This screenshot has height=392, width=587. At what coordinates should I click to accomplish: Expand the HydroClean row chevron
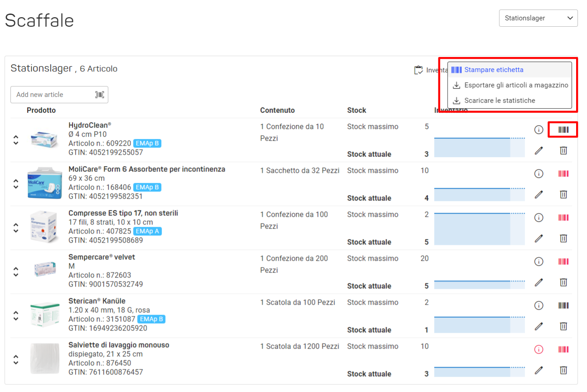(x=16, y=140)
